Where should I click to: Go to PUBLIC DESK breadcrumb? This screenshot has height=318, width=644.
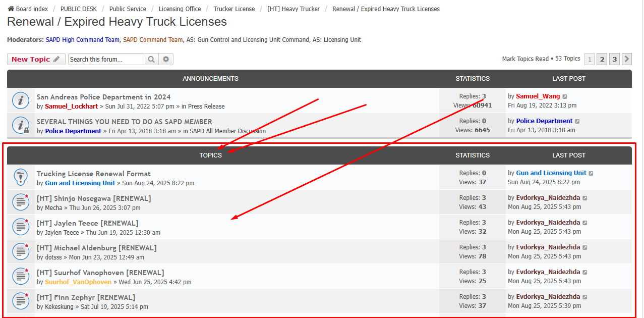pyautogui.click(x=78, y=9)
